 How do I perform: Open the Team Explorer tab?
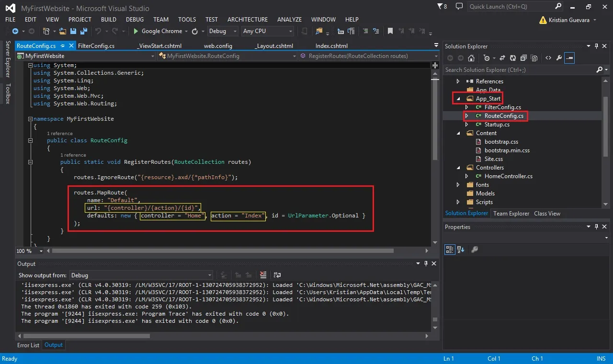pos(511,214)
